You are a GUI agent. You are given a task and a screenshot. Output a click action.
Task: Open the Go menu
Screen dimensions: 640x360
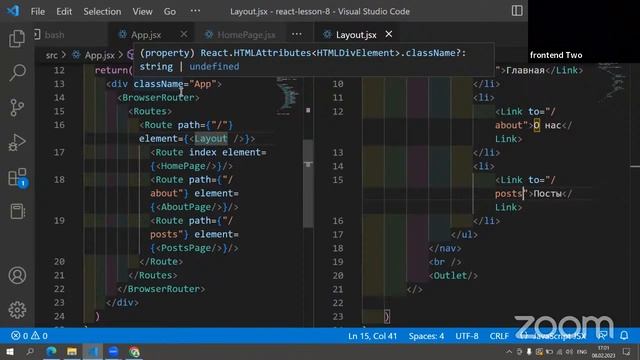click(170, 11)
